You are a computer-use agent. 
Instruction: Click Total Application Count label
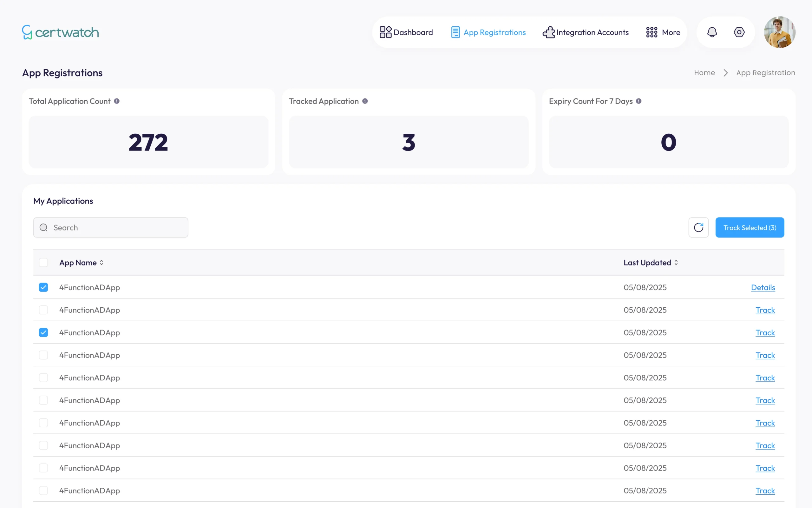coord(69,101)
